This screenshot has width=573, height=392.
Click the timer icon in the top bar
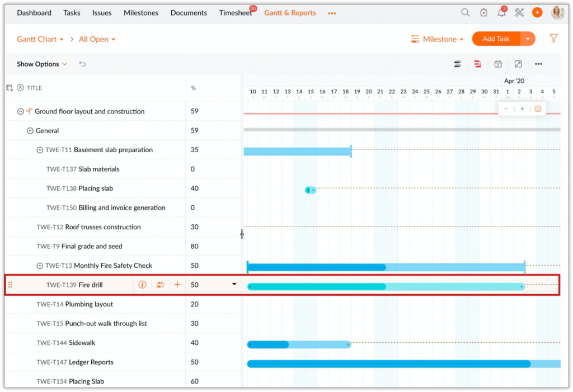pos(483,12)
